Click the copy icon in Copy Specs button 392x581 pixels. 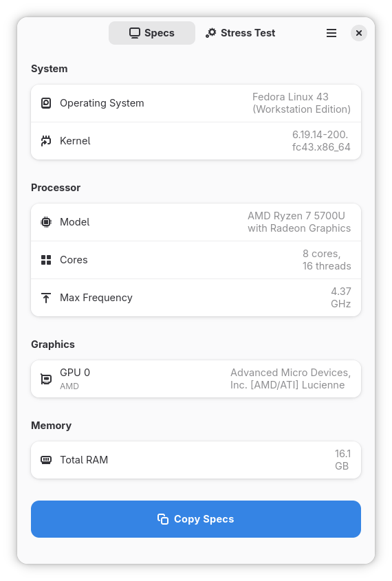tap(163, 518)
